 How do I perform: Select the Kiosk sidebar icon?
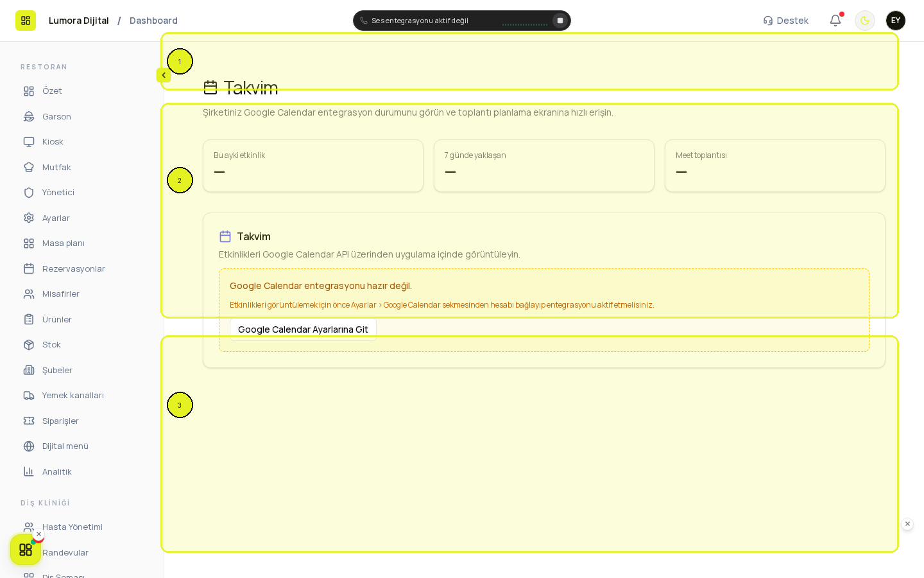pyautogui.click(x=29, y=142)
